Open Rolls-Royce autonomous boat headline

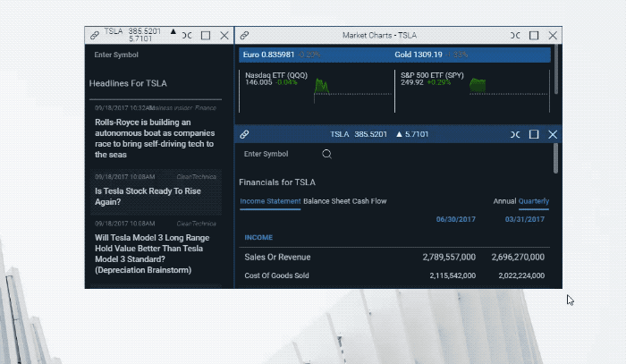click(155, 139)
